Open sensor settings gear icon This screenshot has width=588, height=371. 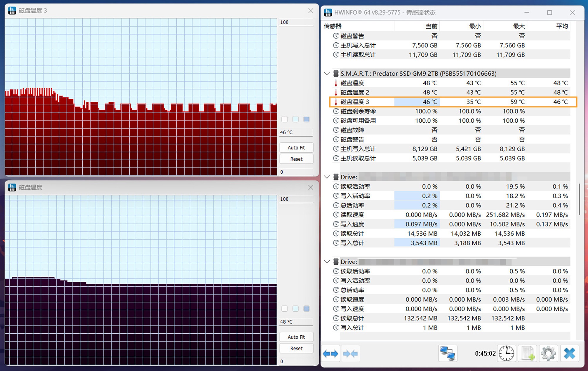[548, 353]
